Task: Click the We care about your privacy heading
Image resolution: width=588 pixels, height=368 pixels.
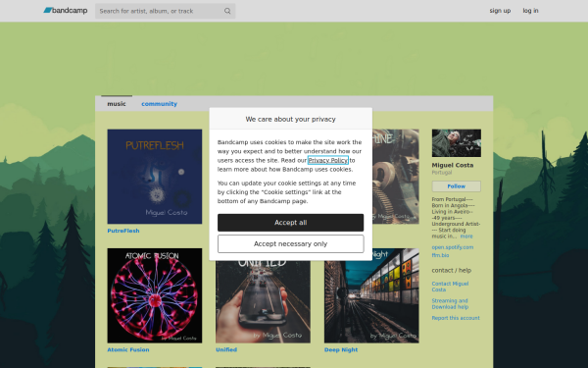Action: (x=291, y=119)
